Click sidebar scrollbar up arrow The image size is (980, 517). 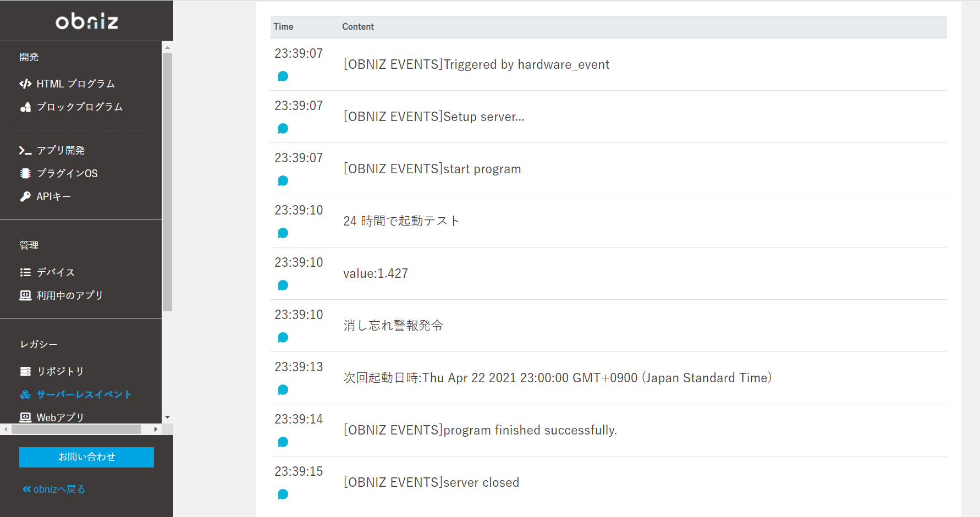tap(168, 48)
